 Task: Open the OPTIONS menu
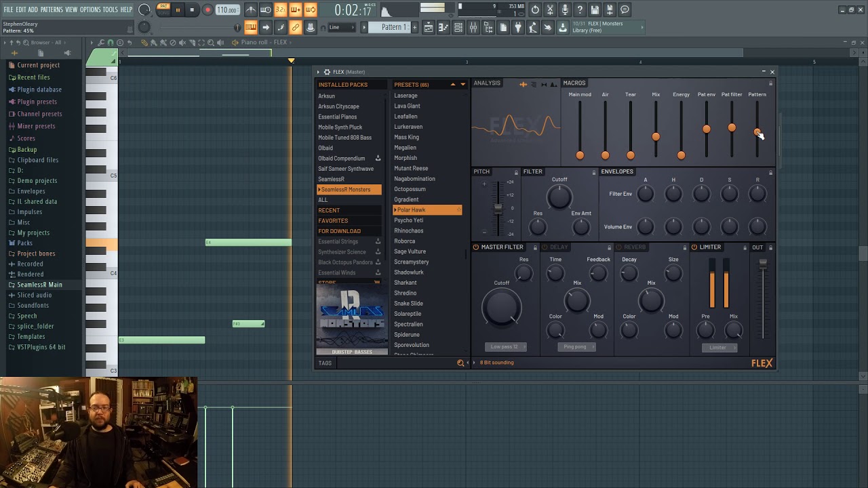click(x=90, y=9)
